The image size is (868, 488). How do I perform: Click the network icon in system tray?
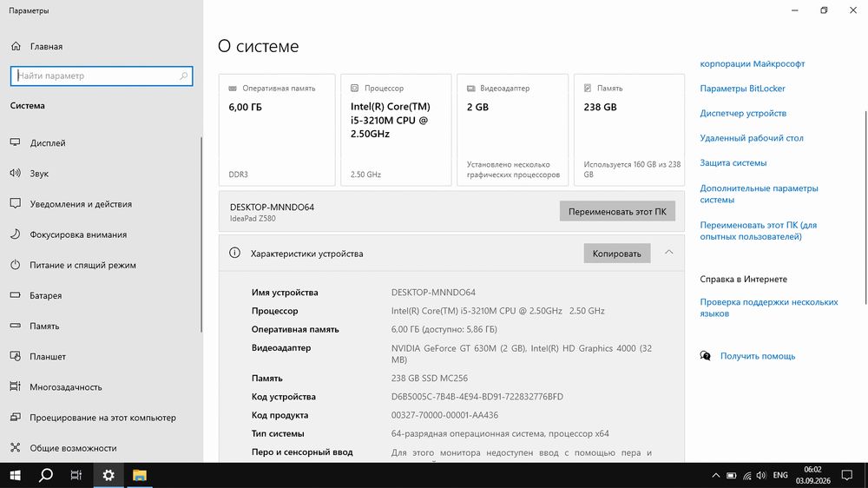coord(746,475)
